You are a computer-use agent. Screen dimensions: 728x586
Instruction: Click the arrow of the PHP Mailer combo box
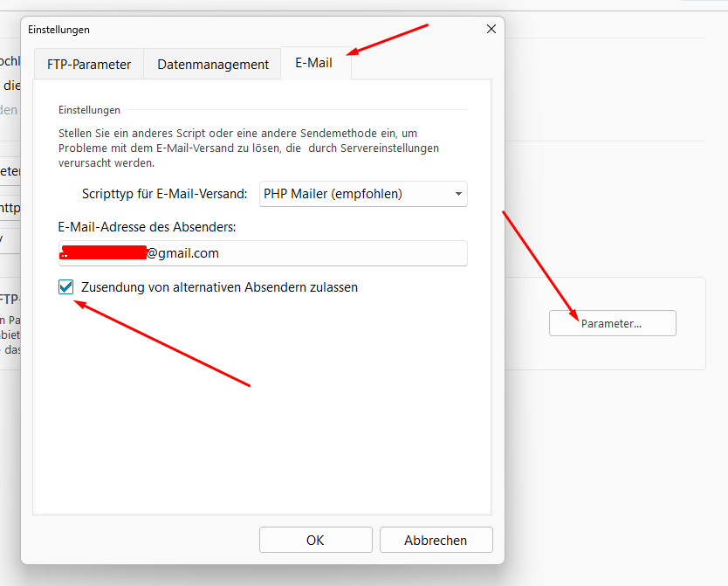pyautogui.click(x=458, y=194)
